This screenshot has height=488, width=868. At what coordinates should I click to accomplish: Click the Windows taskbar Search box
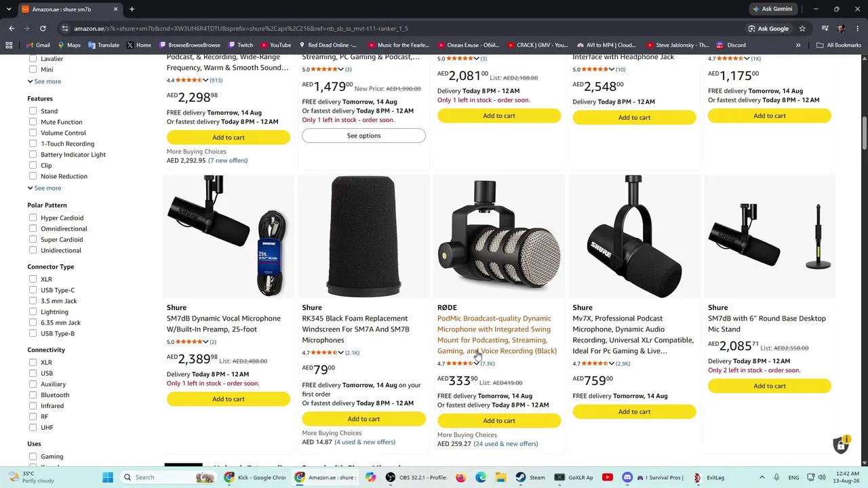pos(169,477)
